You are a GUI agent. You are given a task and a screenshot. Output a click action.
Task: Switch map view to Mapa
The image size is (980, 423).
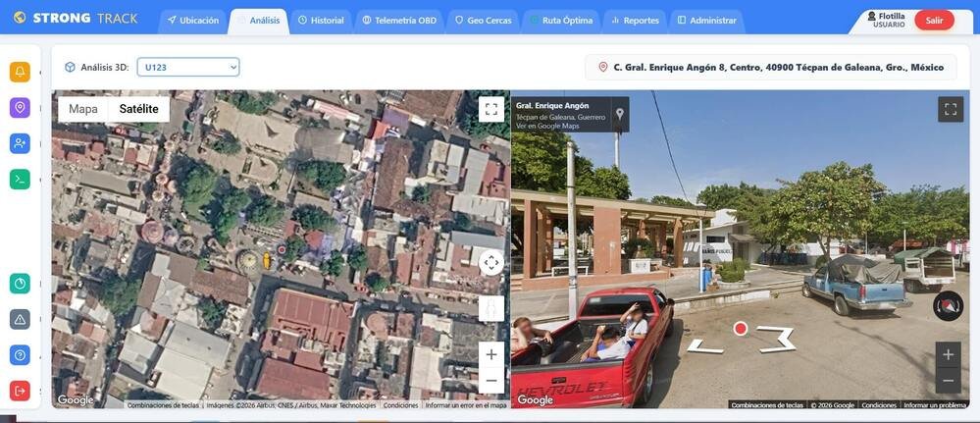[x=83, y=109]
